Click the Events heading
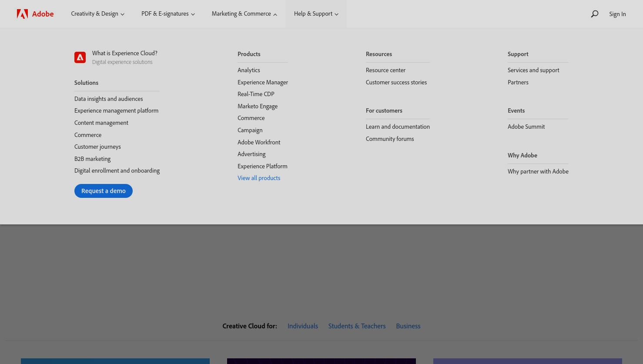 coord(516,110)
